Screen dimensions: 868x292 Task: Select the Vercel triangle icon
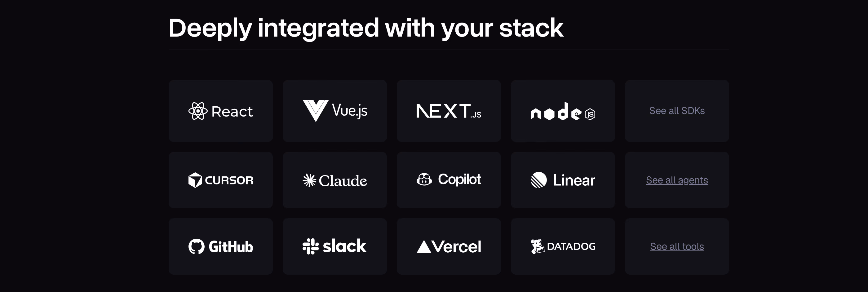pyautogui.click(x=423, y=246)
